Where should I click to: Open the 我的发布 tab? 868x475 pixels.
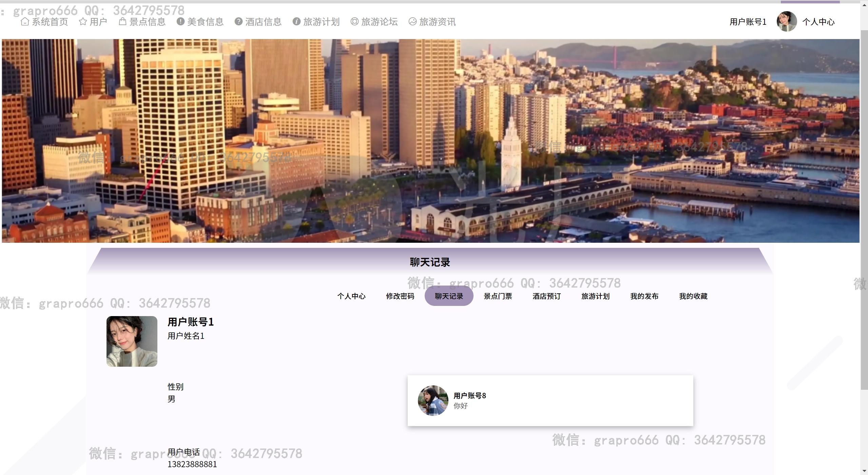[x=644, y=296]
